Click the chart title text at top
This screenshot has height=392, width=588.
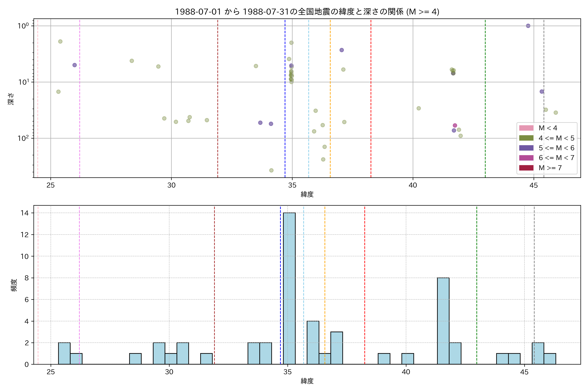click(307, 11)
